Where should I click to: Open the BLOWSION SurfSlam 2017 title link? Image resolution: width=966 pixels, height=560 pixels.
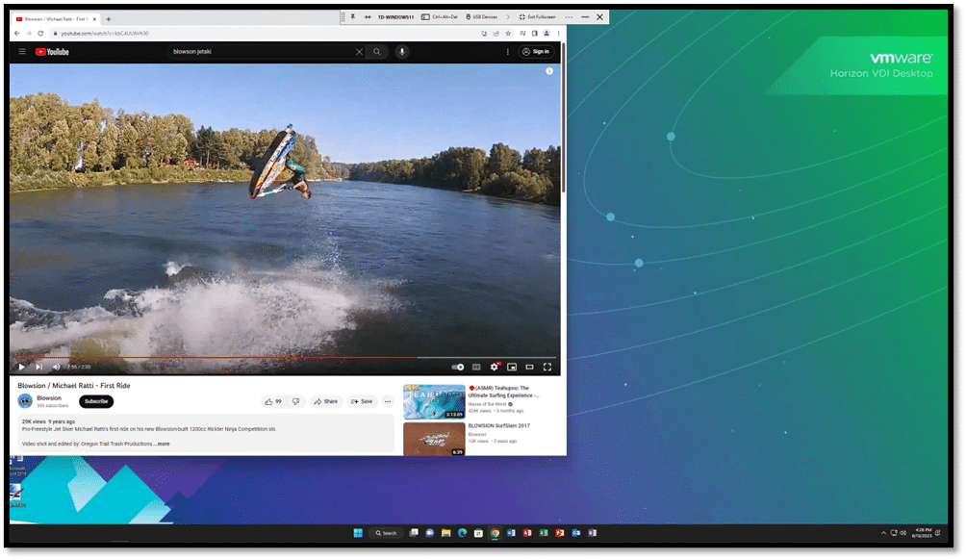point(499,425)
